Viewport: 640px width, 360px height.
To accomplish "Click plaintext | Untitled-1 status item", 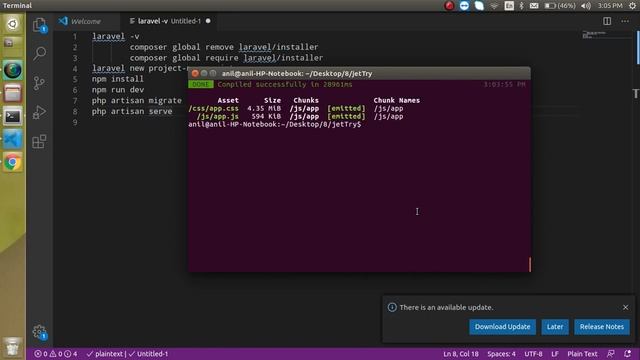I will pos(127,354).
